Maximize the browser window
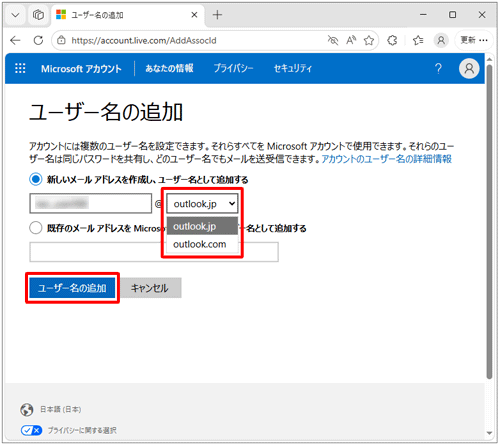 [x=453, y=15]
